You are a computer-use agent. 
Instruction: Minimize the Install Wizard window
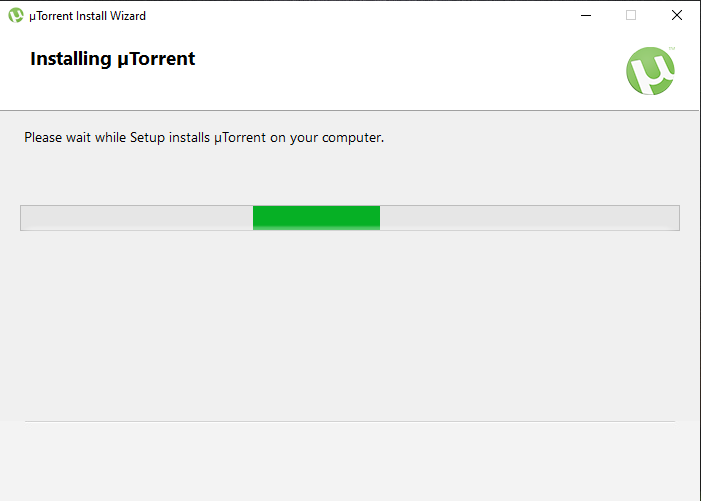[x=586, y=16]
